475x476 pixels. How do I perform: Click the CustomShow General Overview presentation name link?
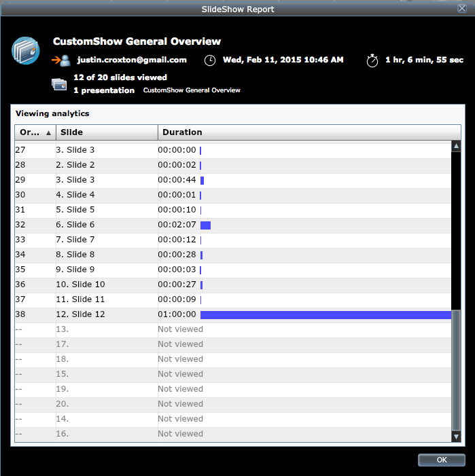192,90
